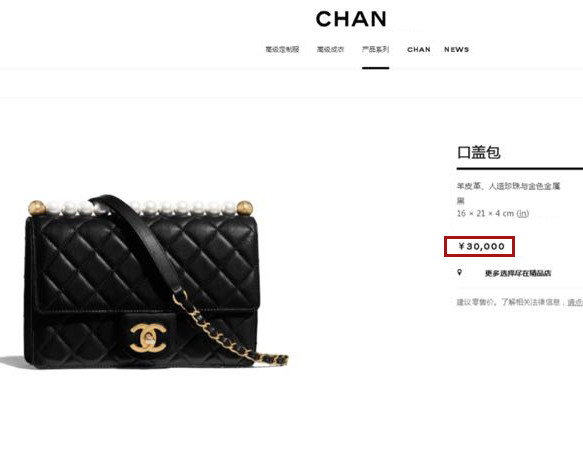Open the CHAN item in navigation bar
This screenshot has height=456, width=583.
click(419, 49)
